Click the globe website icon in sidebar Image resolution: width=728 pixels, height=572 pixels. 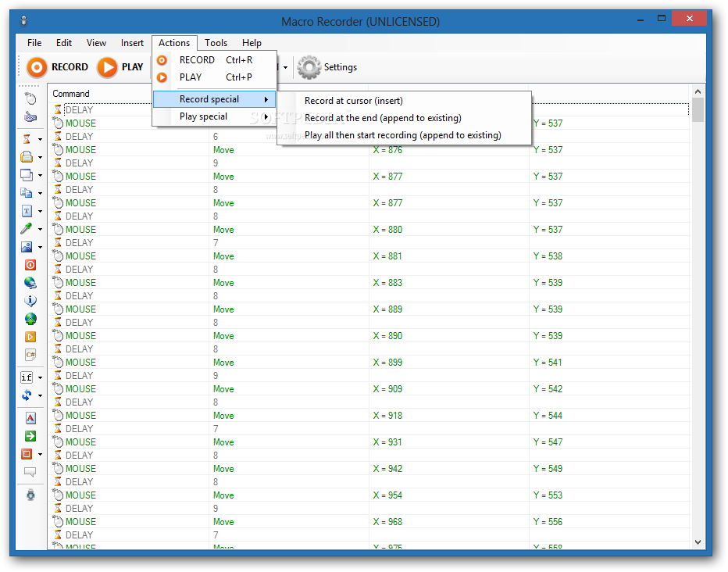coord(30,283)
